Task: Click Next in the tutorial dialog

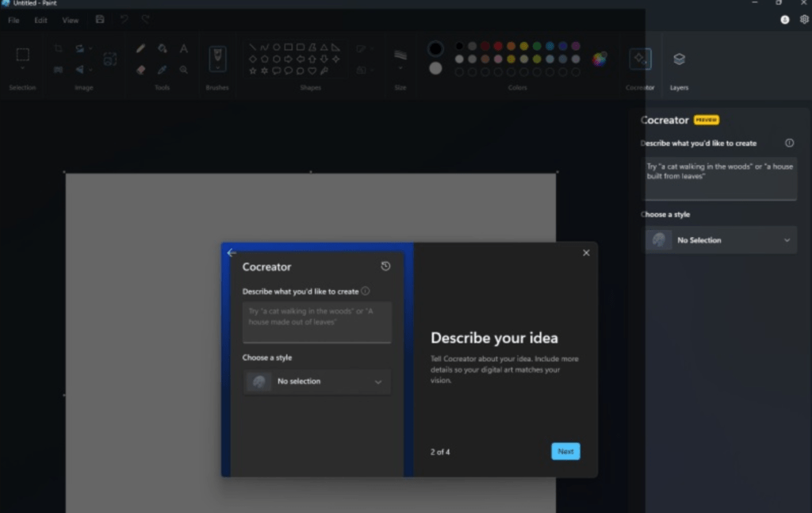Action: pos(565,451)
